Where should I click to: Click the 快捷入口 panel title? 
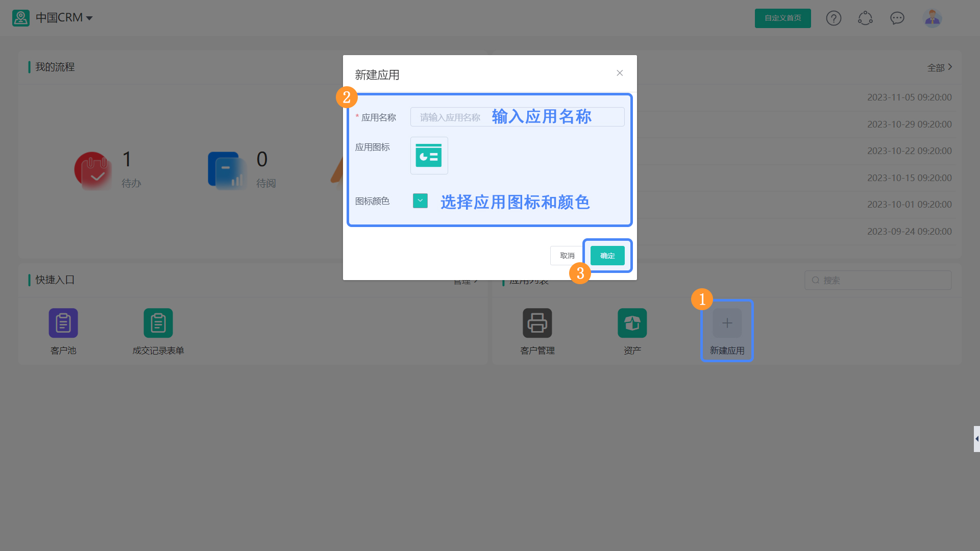pos(55,280)
